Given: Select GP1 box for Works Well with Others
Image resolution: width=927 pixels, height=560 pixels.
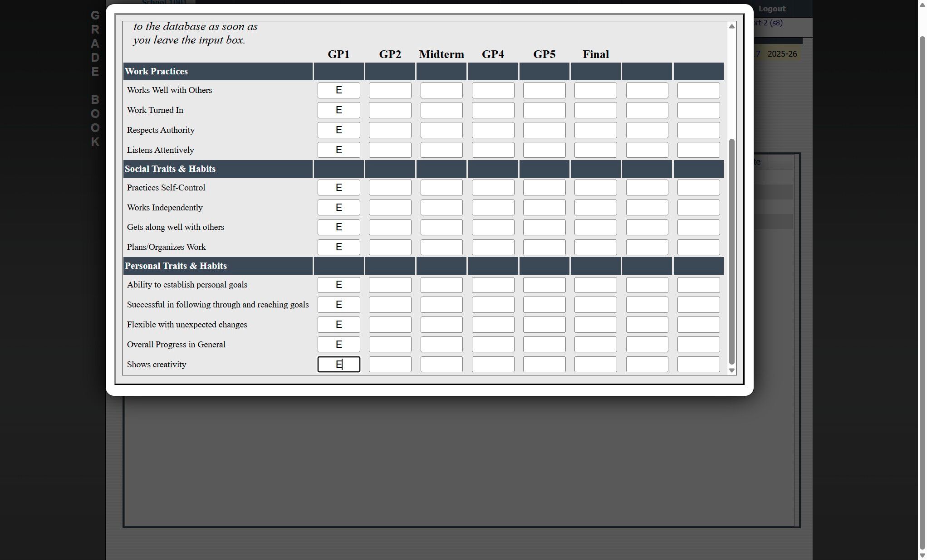Looking at the screenshot, I should tap(338, 90).
